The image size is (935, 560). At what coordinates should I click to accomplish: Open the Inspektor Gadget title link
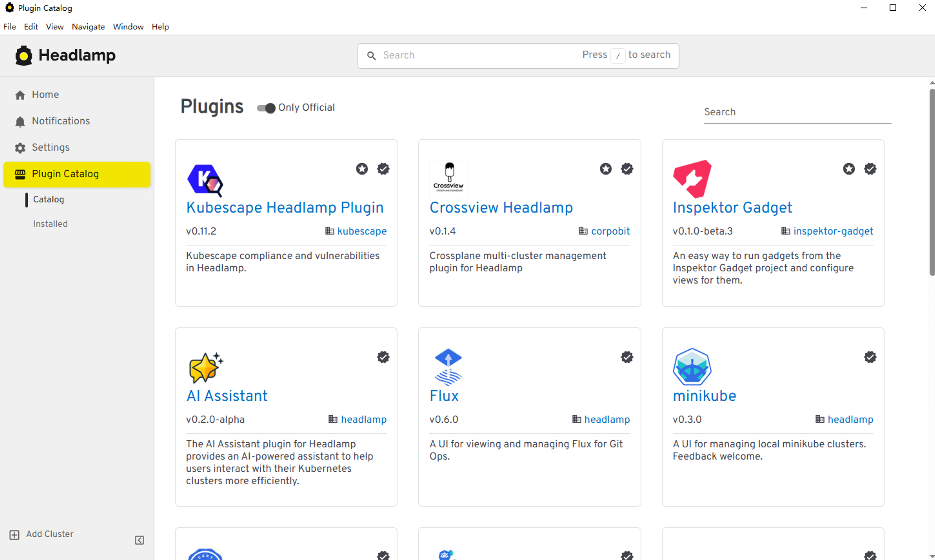[x=732, y=207]
